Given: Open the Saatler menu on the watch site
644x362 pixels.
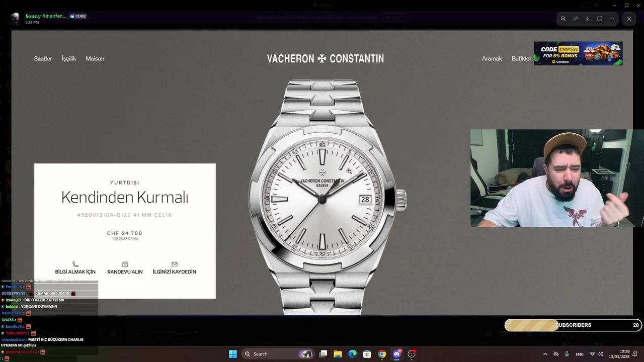Looking at the screenshot, I should pos(43,59).
